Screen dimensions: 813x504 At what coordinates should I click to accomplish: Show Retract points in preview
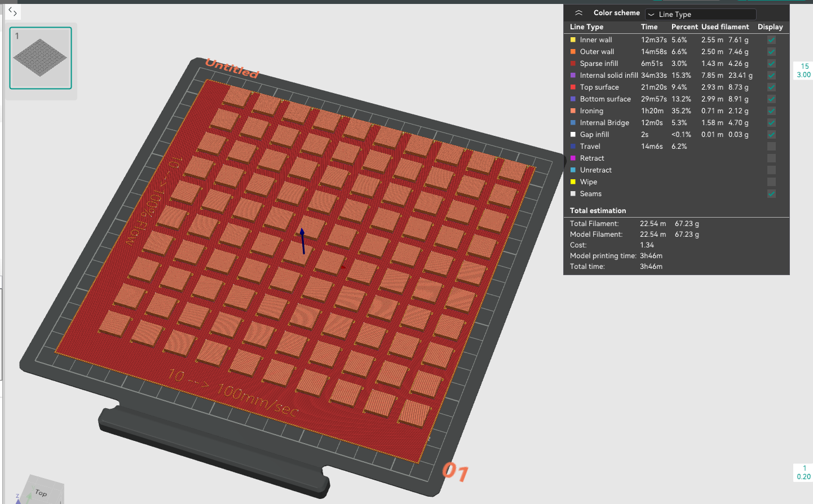click(x=771, y=158)
